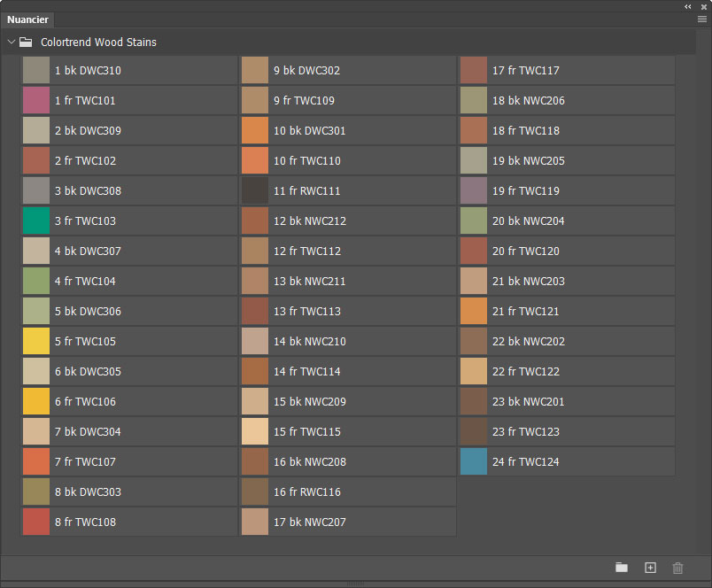This screenshot has width=712, height=588.
Task: Add a new swatch
Action: (x=650, y=568)
